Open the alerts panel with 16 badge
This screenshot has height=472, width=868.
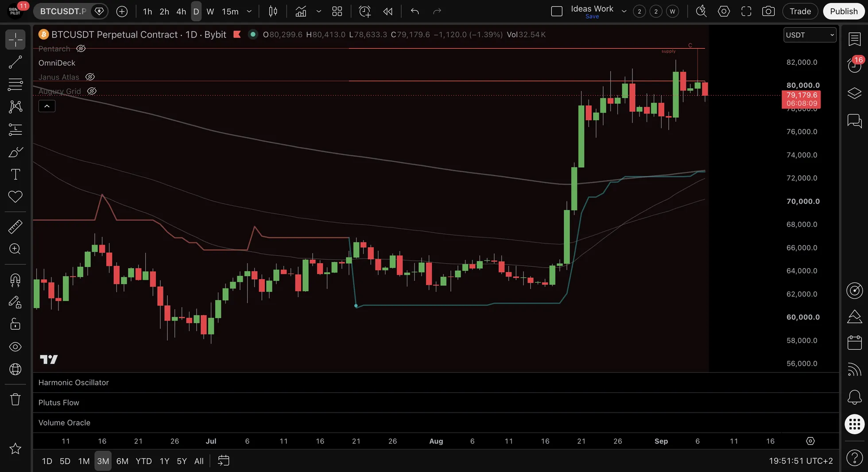coord(854,65)
